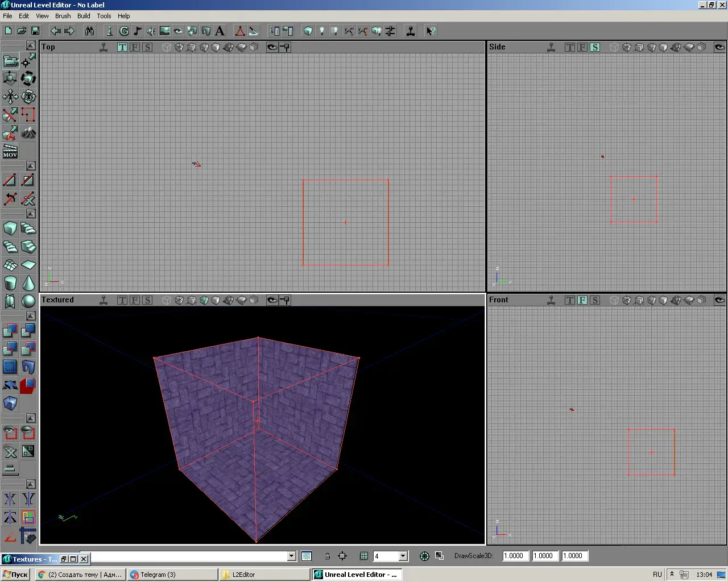Collapse the mirror/align tools group

tap(31, 484)
